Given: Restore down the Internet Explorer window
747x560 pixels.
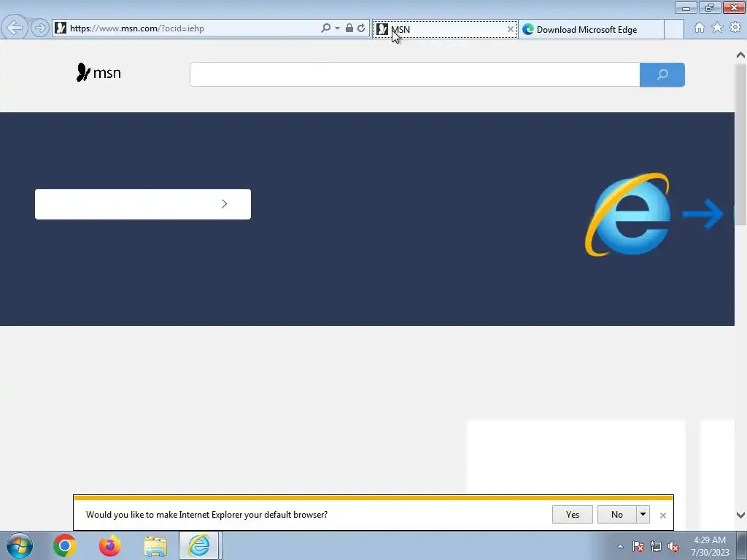Looking at the screenshot, I should [710, 7].
